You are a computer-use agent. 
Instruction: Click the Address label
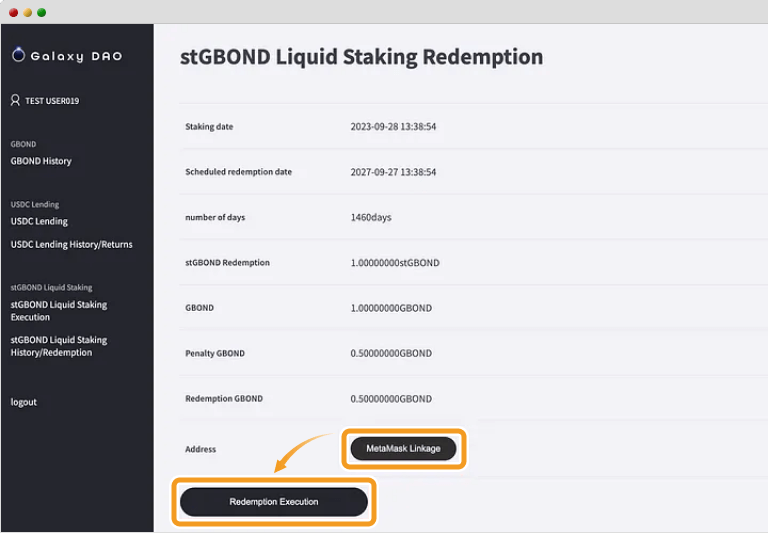[x=200, y=449]
